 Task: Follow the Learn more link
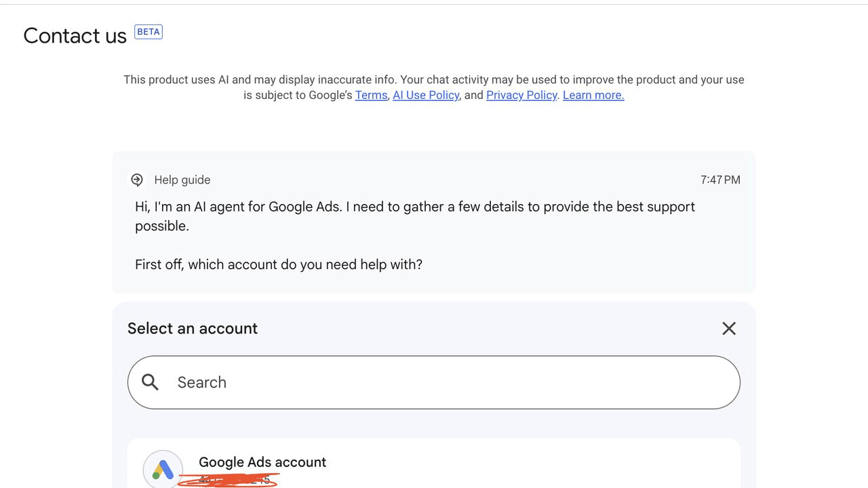click(593, 95)
